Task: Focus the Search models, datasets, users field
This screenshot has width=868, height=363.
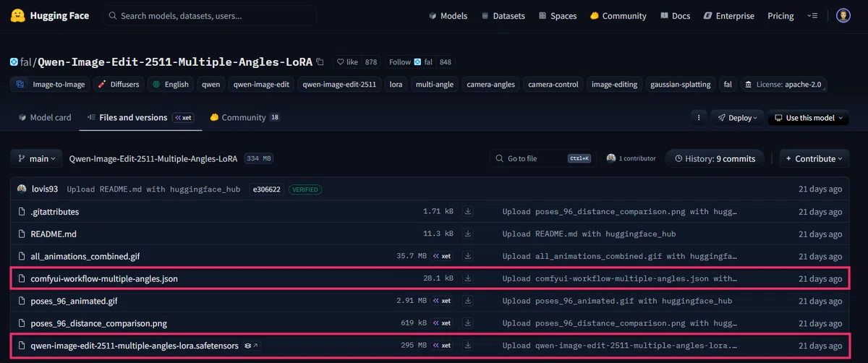Action: tap(210, 15)
